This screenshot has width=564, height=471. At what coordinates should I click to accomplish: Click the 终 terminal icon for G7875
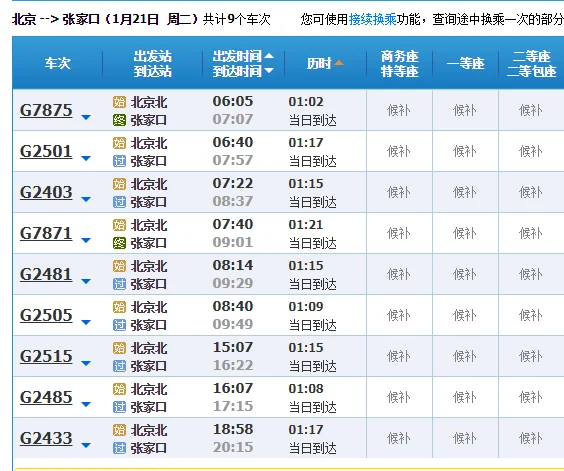pos(119,120)
